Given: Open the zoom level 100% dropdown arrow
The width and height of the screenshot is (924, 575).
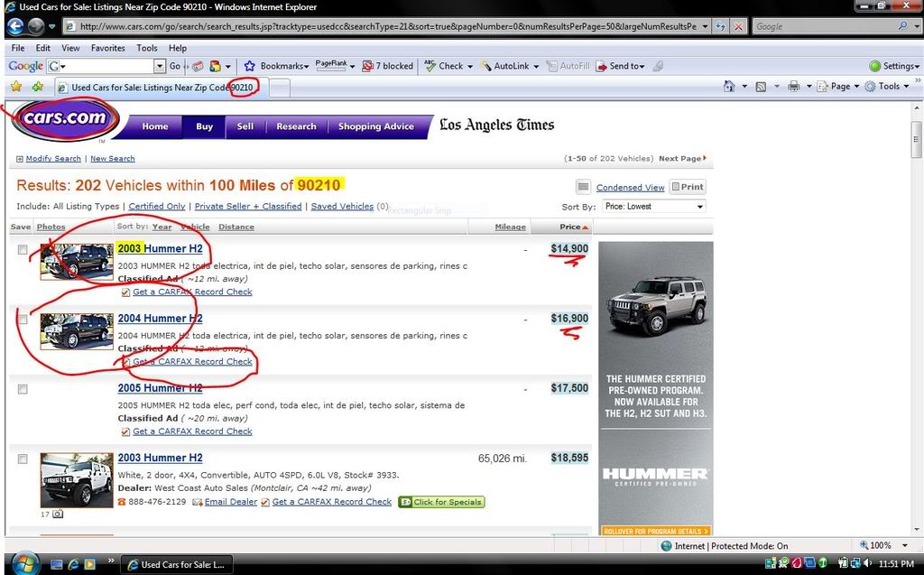Looking at the screenshot, I should point(904,545).
